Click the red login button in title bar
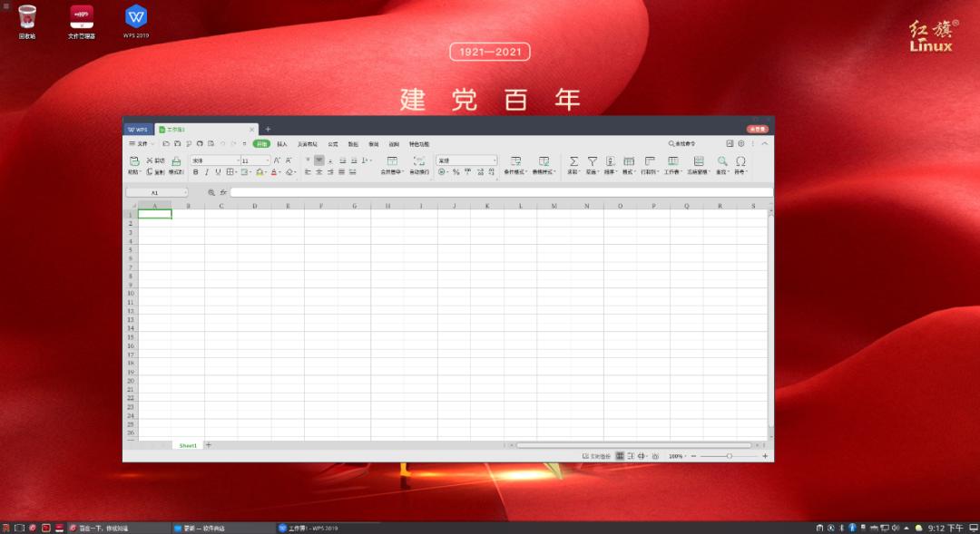 coord(758,130)
